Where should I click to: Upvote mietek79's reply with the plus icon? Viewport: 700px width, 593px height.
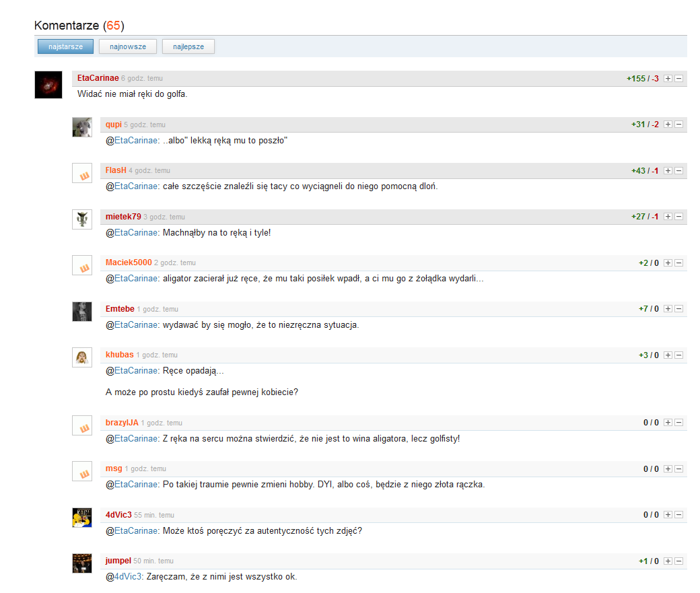(x=667, y=216)
